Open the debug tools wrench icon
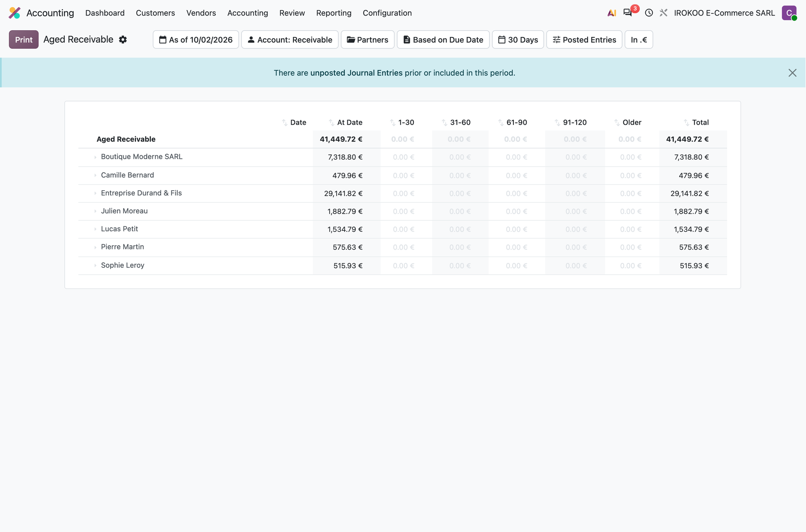 (664, 13)
